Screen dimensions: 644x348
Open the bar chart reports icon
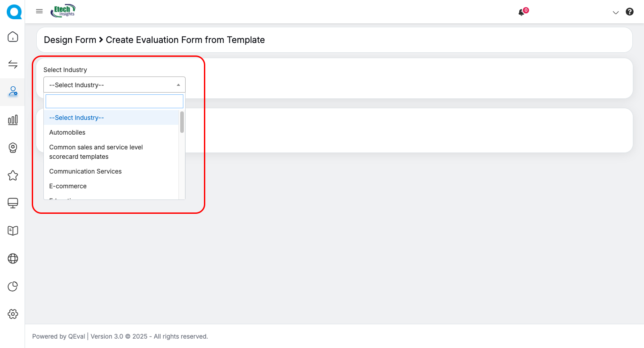pos(13,119)
